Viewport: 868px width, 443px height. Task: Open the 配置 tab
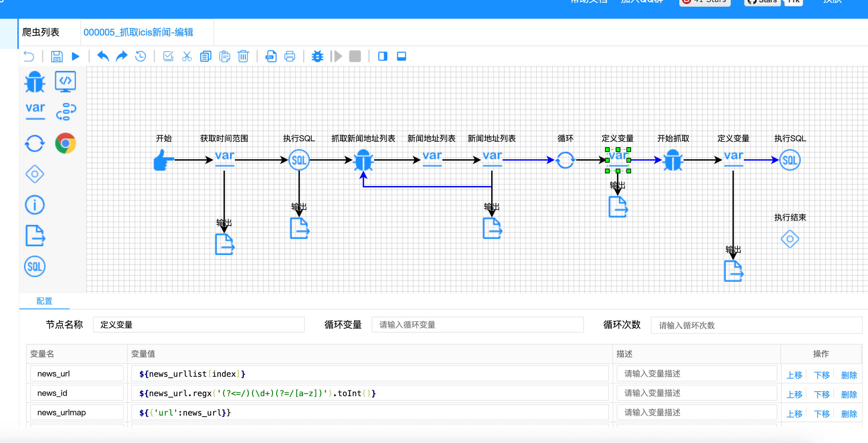click(44, 301)
